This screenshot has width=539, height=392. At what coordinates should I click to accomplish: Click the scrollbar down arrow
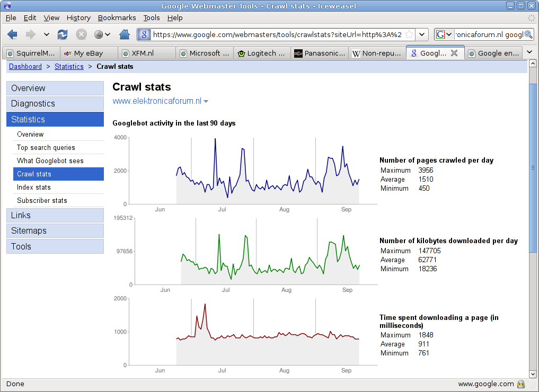point(533,374)
